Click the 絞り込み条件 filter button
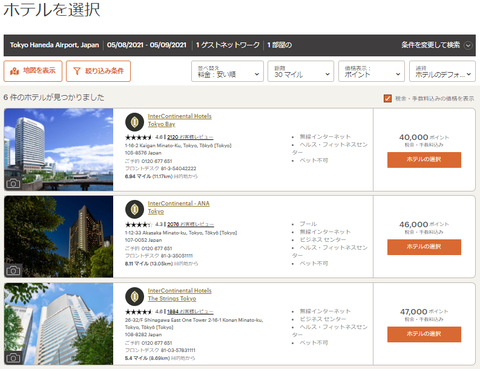480x369 pixels. click(x=98, y=71)
